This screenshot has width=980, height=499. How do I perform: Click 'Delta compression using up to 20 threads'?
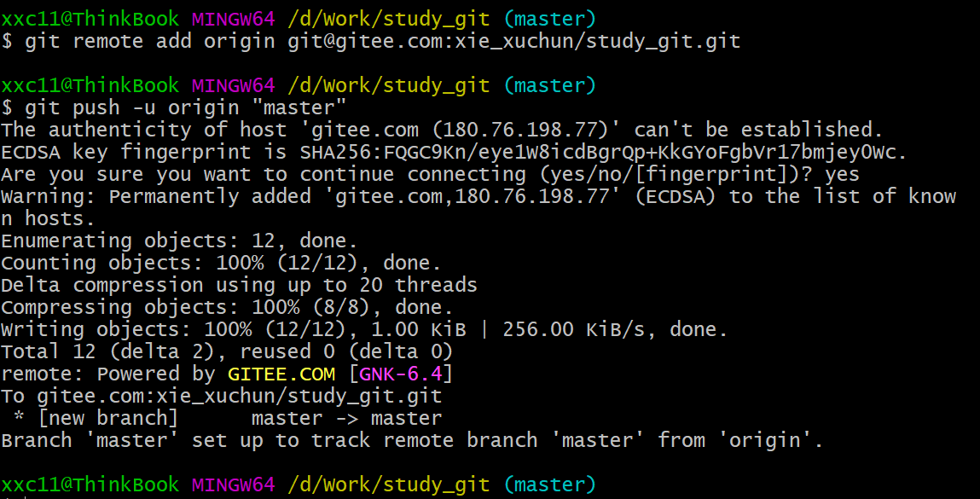pos(239,285)
